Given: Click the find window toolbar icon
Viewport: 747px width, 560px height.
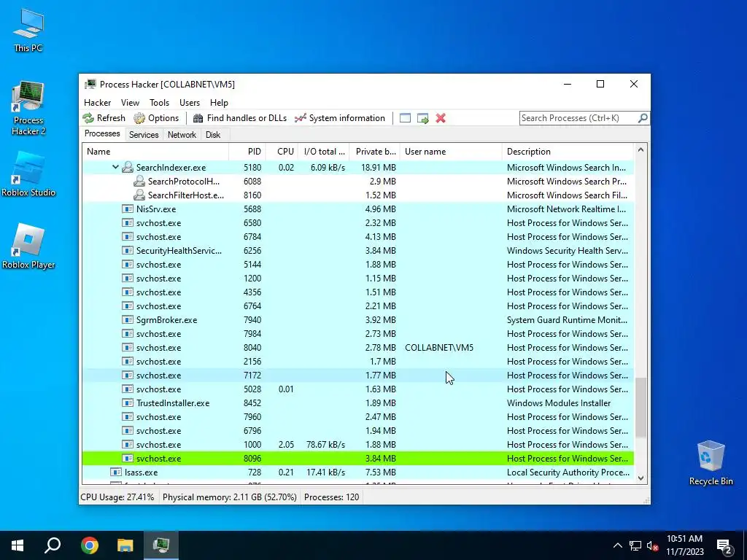Looking at the screenshot, I should click(405, 118).
